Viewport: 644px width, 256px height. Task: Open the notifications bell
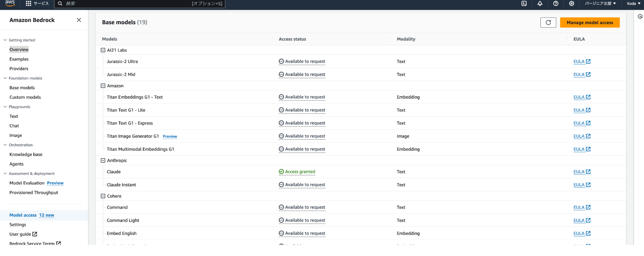(x=540, y=4)
